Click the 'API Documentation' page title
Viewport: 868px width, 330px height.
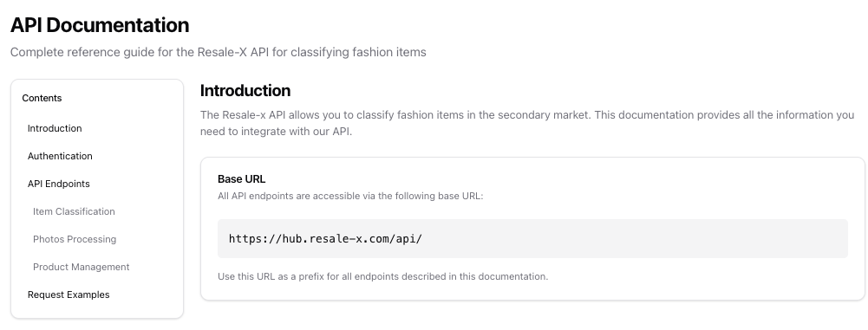point(100,25)
